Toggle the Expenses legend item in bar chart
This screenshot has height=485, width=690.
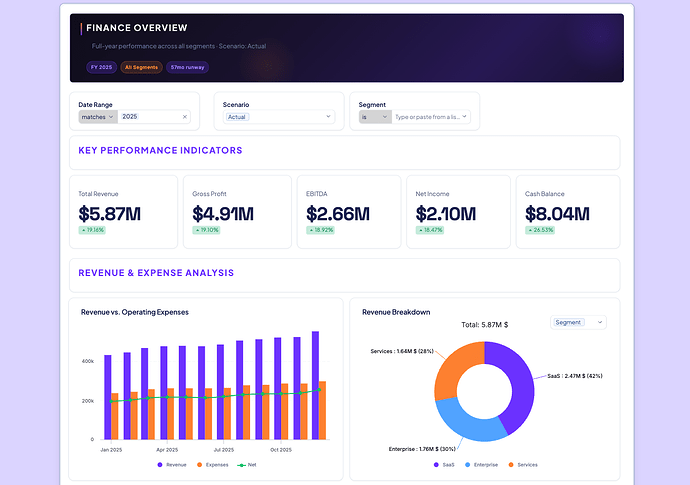click(213, 465)
